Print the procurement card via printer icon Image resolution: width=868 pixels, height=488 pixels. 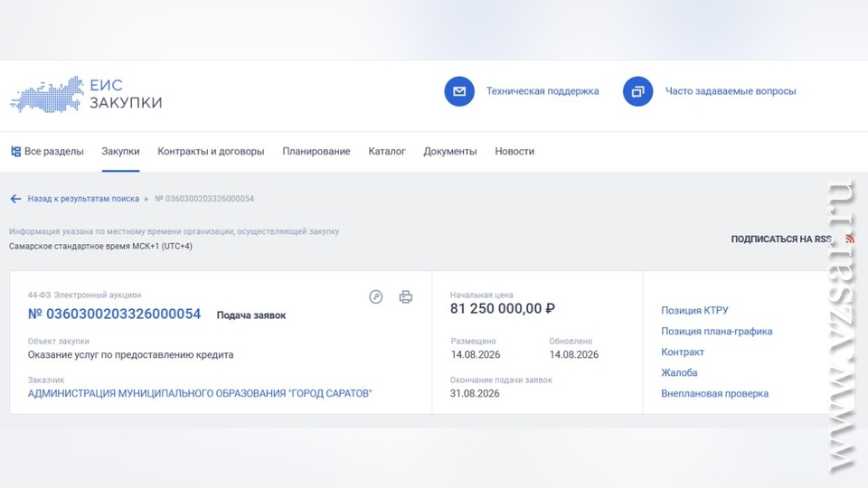[x=406, y=296]
